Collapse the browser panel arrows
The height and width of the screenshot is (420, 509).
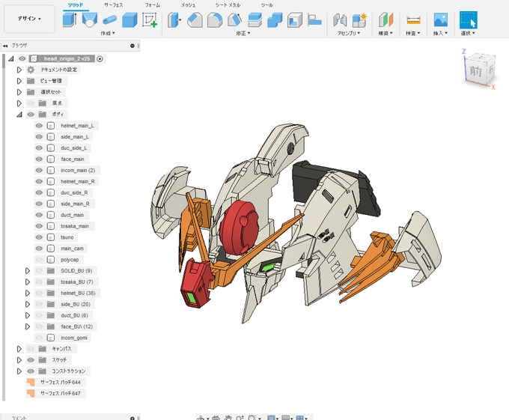click(5, 46)
